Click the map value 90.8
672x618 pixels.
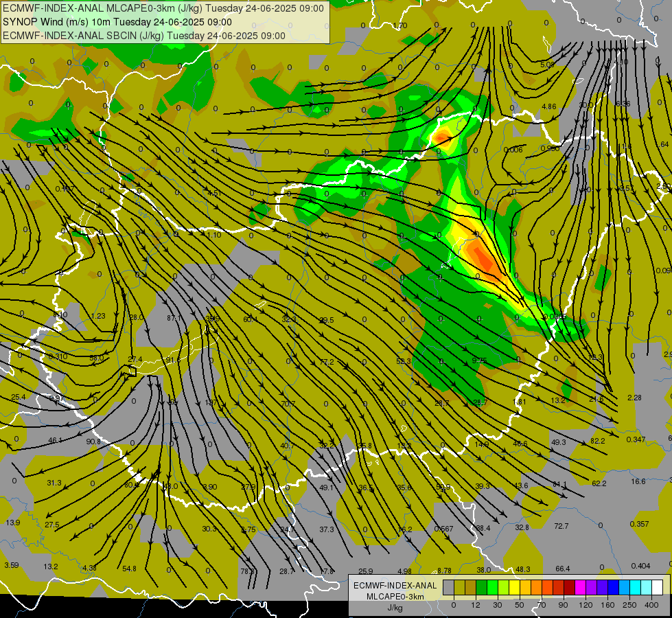93,442
